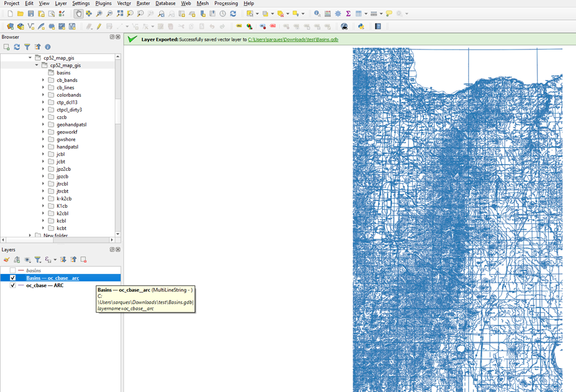Click Remove Layer icon in Layers panel
Screen dimensions: 576x392
(83, 260)
